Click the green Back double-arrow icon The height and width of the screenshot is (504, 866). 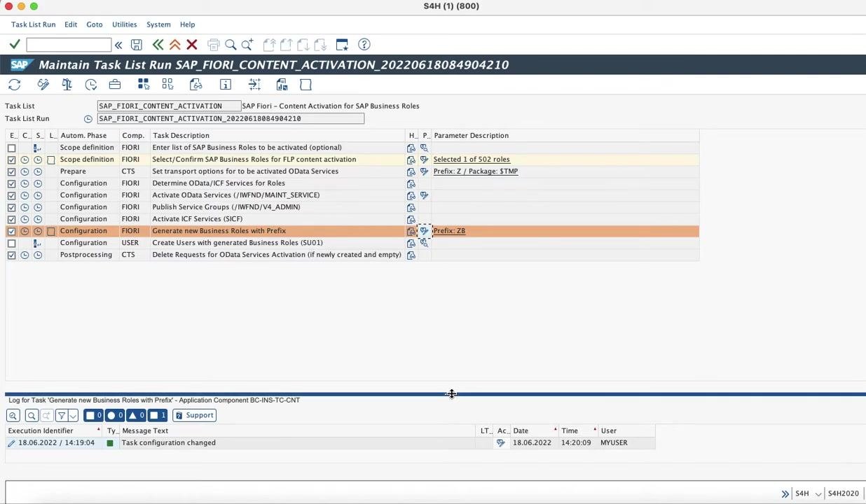(158, 45)
